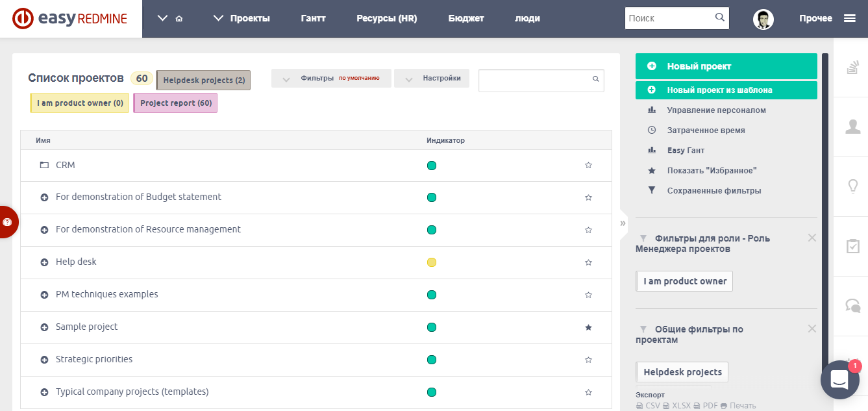Collapse the Общие фильтры по проектам section
Screen dimensions: 868x411
(x=812, y=329)
